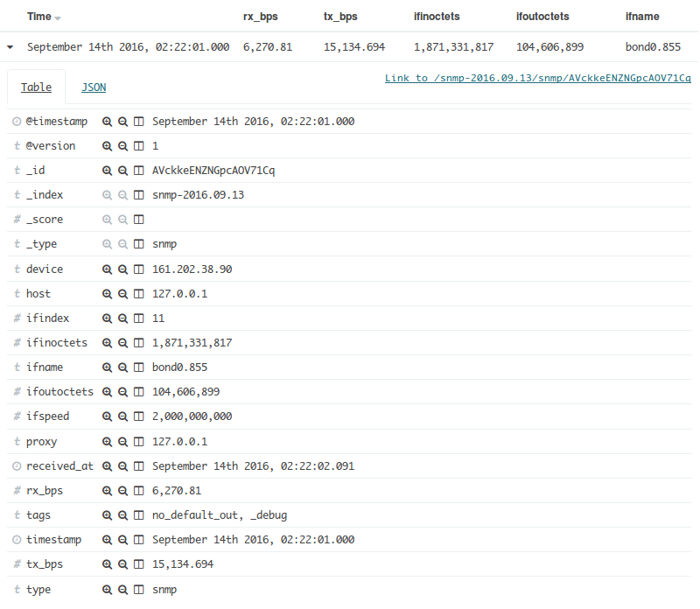Click the rx_bps column header
Viewport: 700px width, 609px height.
pos(261,17)
